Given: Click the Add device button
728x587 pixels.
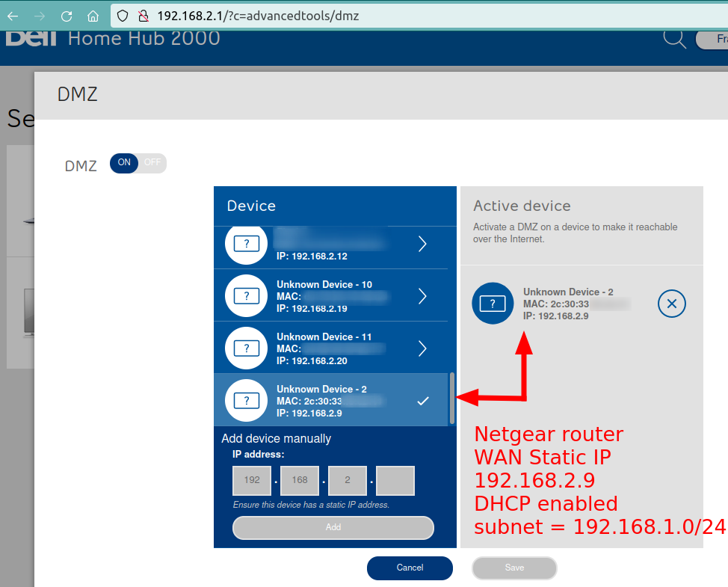Looking at the screenshot, I should (333, 527).
